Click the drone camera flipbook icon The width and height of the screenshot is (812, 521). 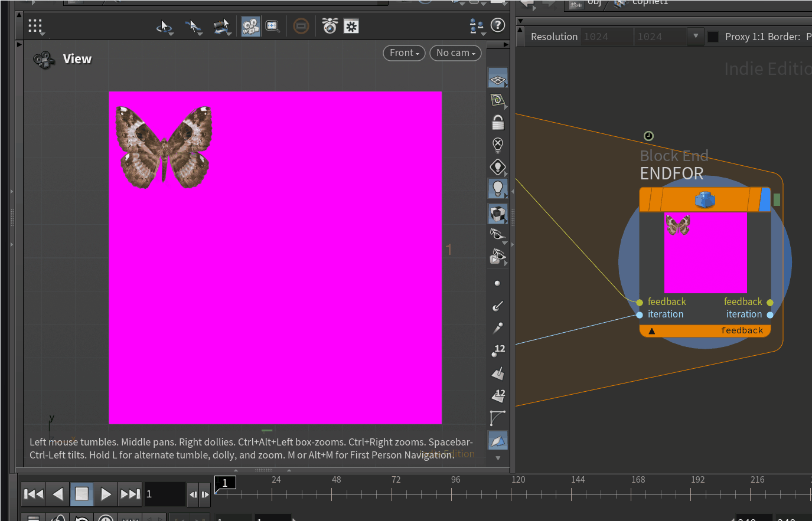(330, 26)
